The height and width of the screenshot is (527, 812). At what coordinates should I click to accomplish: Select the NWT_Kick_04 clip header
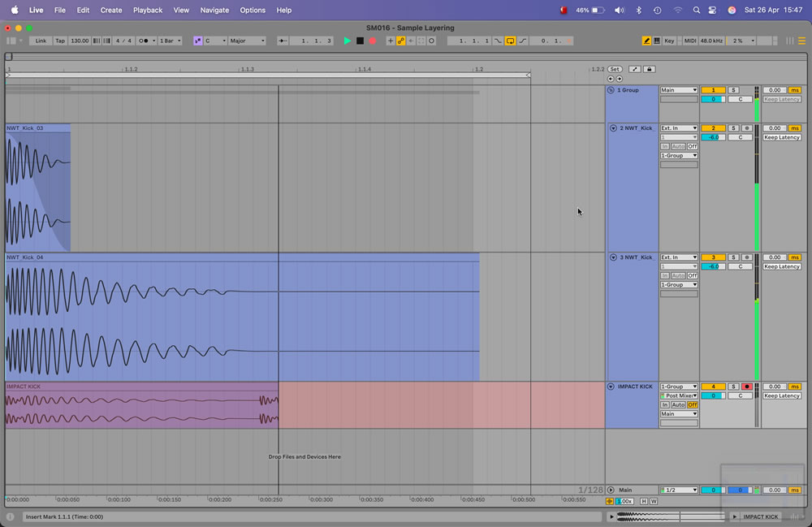(242, 257)
